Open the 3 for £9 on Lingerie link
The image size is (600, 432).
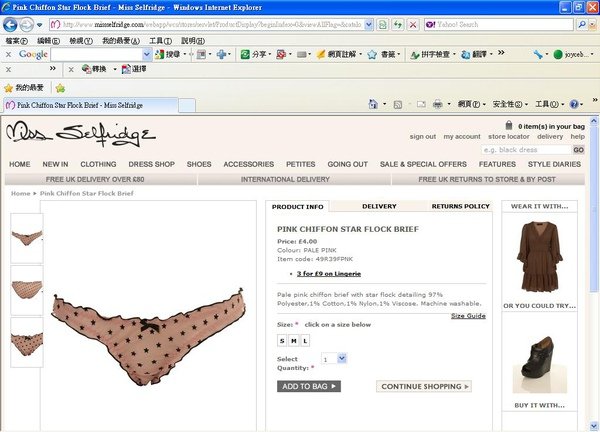click(329, 274)
